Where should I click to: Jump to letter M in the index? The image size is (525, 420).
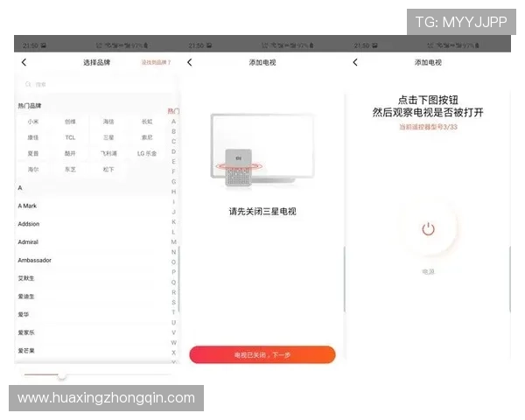tap(173, 241)
